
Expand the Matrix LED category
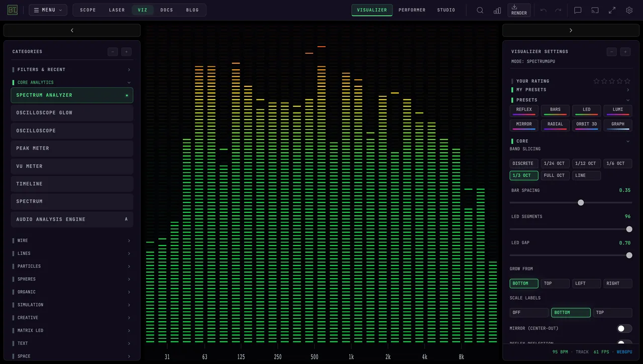72,330
